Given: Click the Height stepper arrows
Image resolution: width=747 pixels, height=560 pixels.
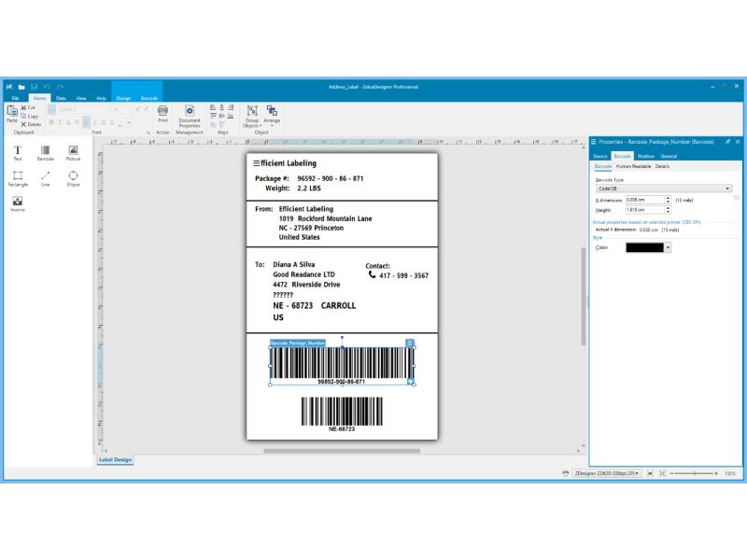Looking at the screenshot, I should [668, 209].
